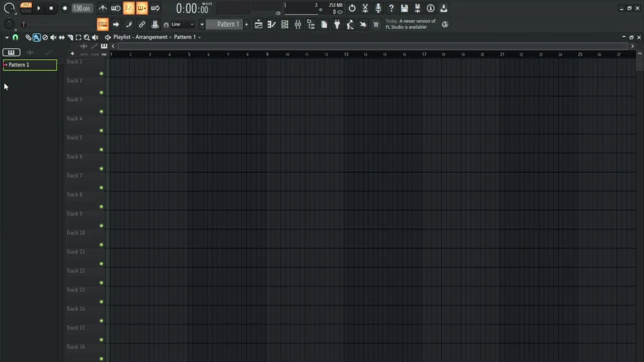Open the Browser view
644x362 pixels.
tap(311, 24)
